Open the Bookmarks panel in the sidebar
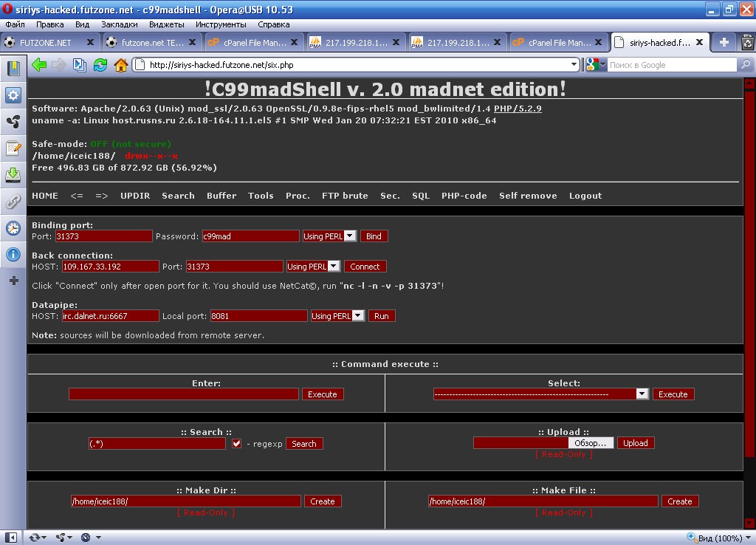 coord(13,69)
